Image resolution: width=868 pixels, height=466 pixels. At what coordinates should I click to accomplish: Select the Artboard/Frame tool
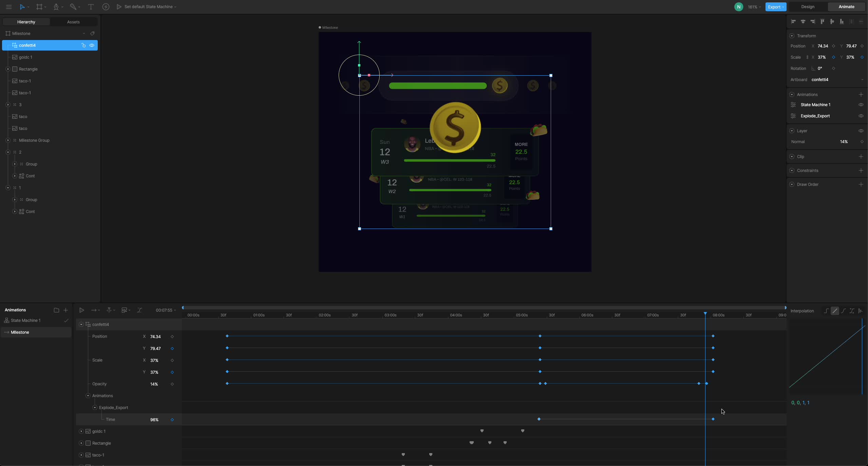pyautogui.click(x=39, y=7)
